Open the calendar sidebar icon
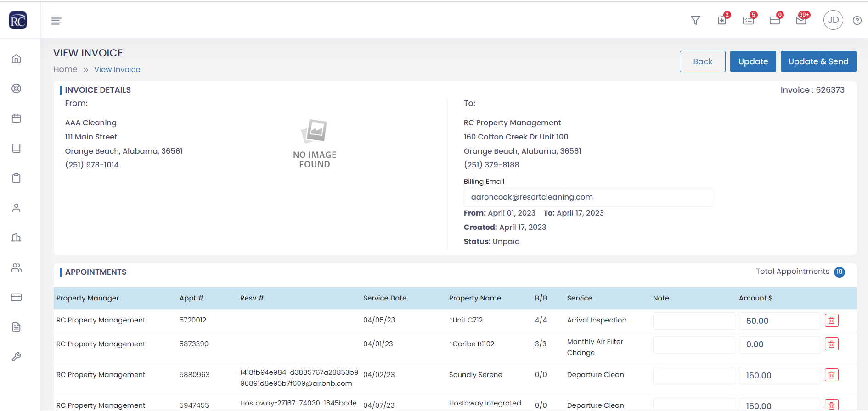The width and height of the screenshot is (868, 411). coord(17,118)
